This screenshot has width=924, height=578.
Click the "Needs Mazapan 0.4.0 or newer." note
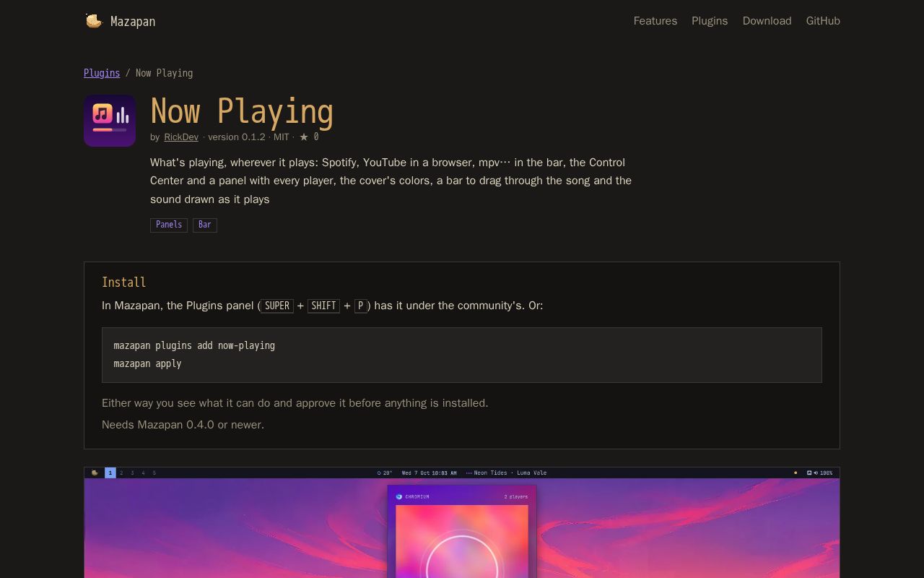pyautogui.click(x=183, y=425)
